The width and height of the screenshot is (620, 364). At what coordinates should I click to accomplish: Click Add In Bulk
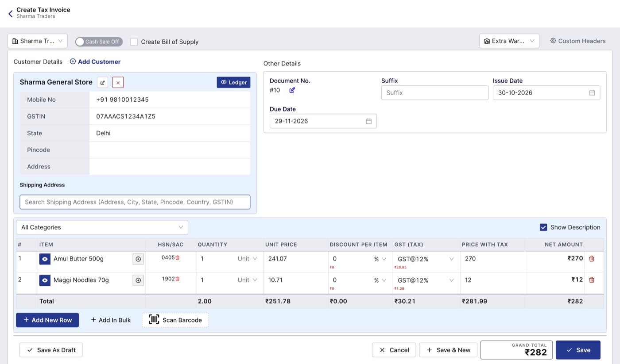(x=111, y=320)
